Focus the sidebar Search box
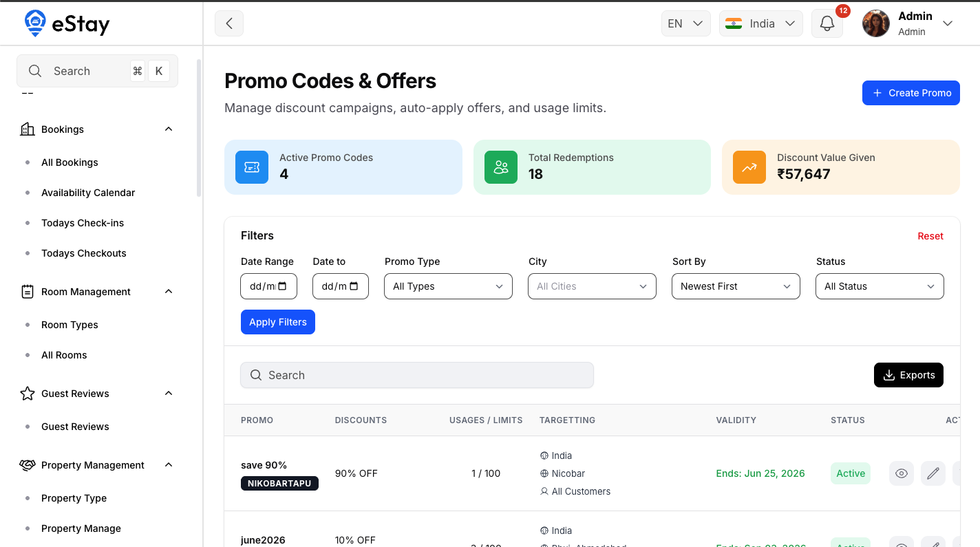The height and width of the screenshot is (547, 980). click(97, 71)
